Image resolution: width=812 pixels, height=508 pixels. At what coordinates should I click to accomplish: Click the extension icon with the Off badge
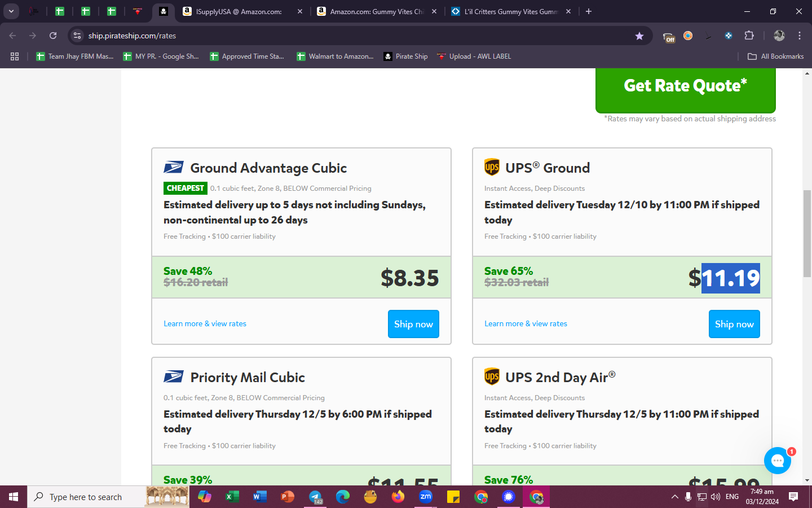tap(669, 36)
